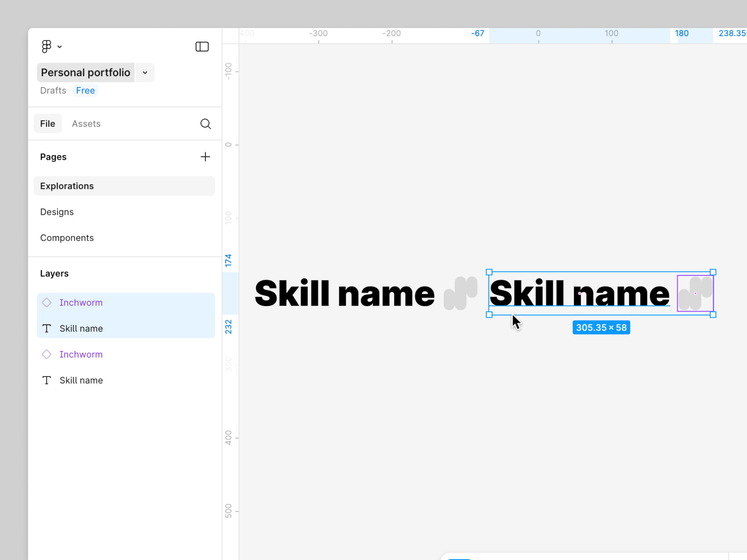747x560 pixels.
Task: Select the Explorations page
Action: (x=67, y=186)
